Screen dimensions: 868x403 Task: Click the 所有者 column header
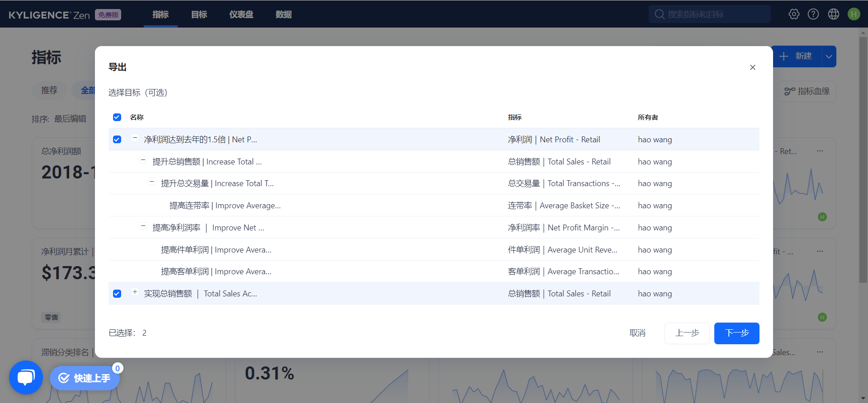coord(648,117)
